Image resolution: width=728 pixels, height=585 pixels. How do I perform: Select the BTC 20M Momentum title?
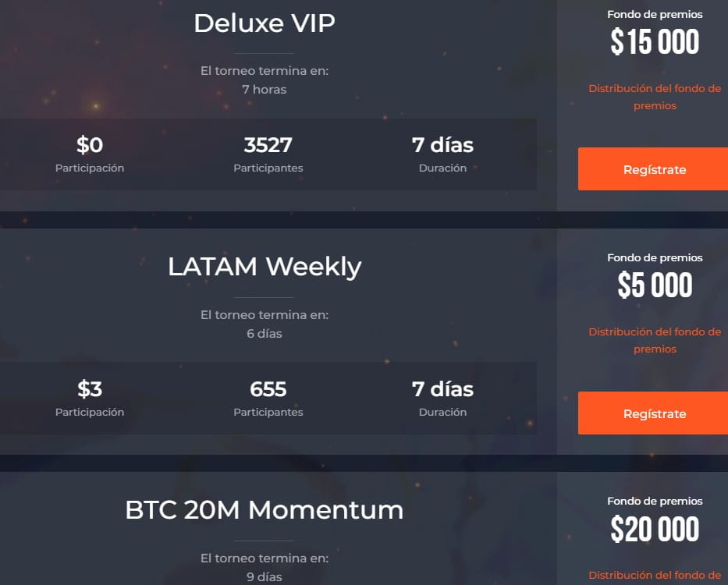tap(265, 510)
